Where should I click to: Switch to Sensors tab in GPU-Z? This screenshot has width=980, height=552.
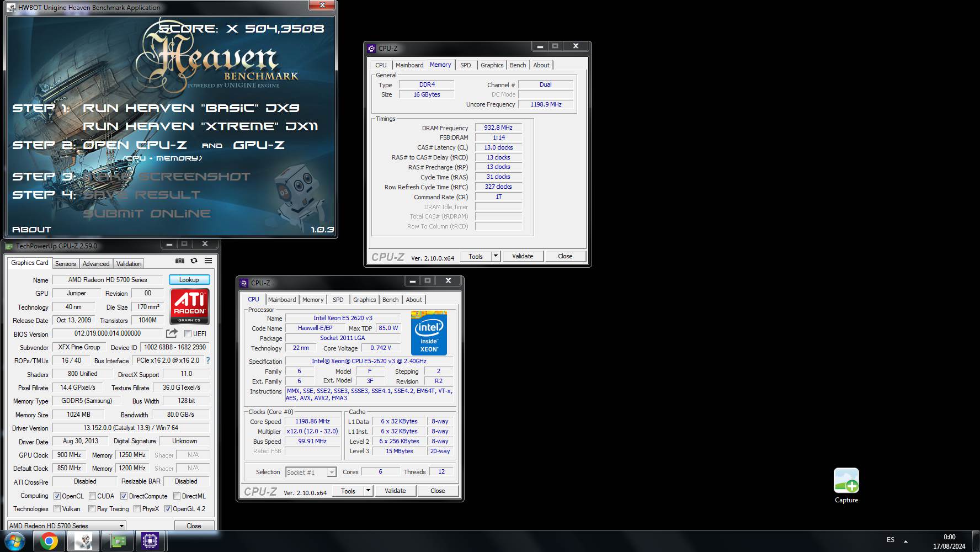65,264
